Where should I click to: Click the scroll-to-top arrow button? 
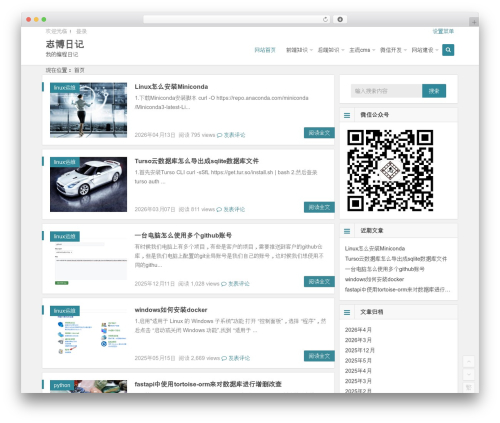pyautogui.click(x=469, y=361)
